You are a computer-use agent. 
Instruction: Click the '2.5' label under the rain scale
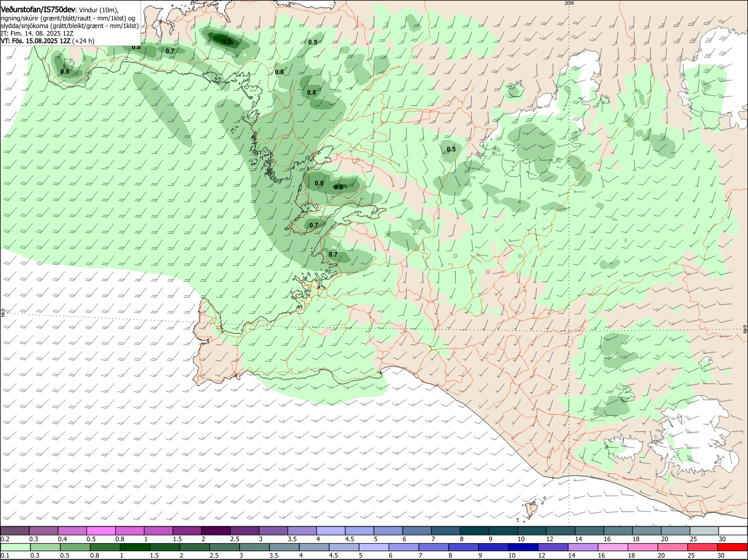click(214, 556)
